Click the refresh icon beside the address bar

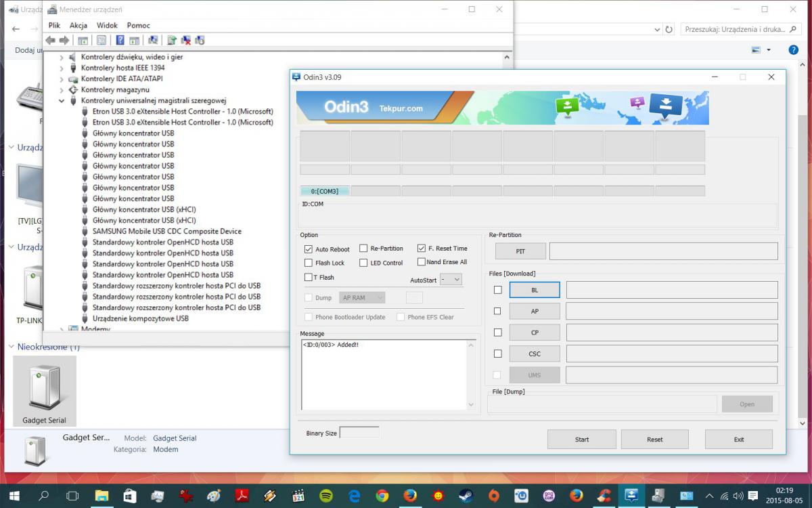[669, 30]
